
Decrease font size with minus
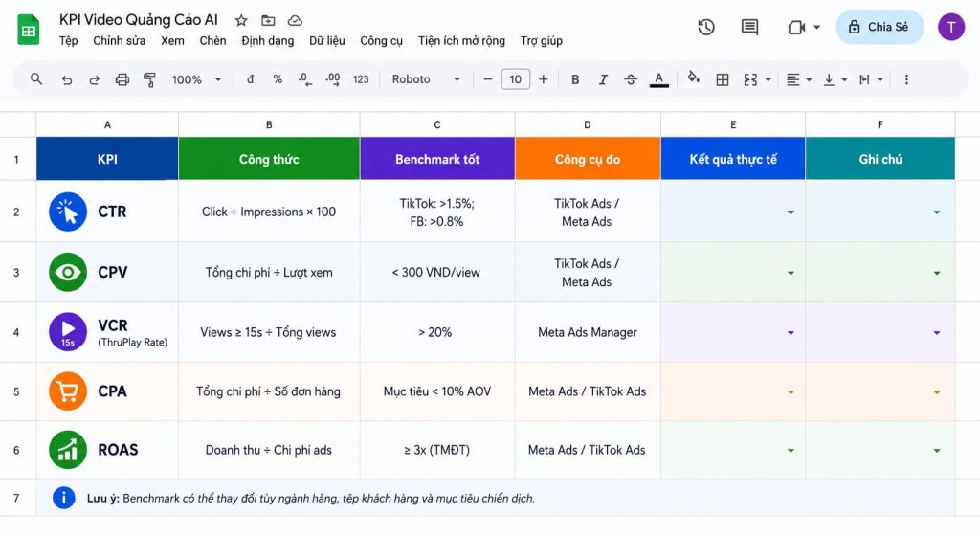pos(488,79)
